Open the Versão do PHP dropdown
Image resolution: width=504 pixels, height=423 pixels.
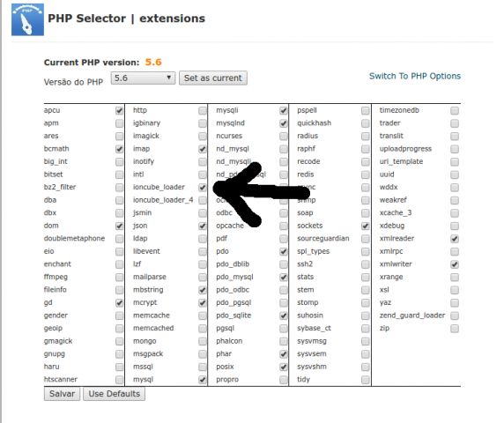[143, 78]
